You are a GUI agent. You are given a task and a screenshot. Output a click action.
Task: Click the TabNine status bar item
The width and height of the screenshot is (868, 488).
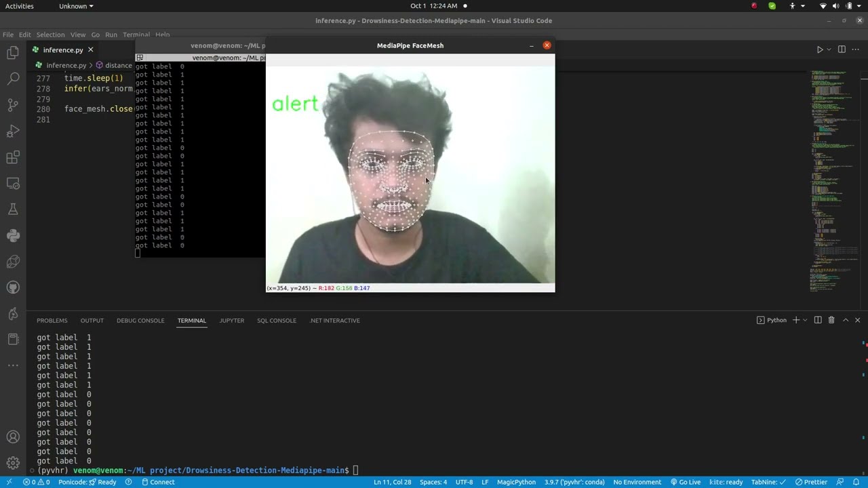click(x=768, y=482)
